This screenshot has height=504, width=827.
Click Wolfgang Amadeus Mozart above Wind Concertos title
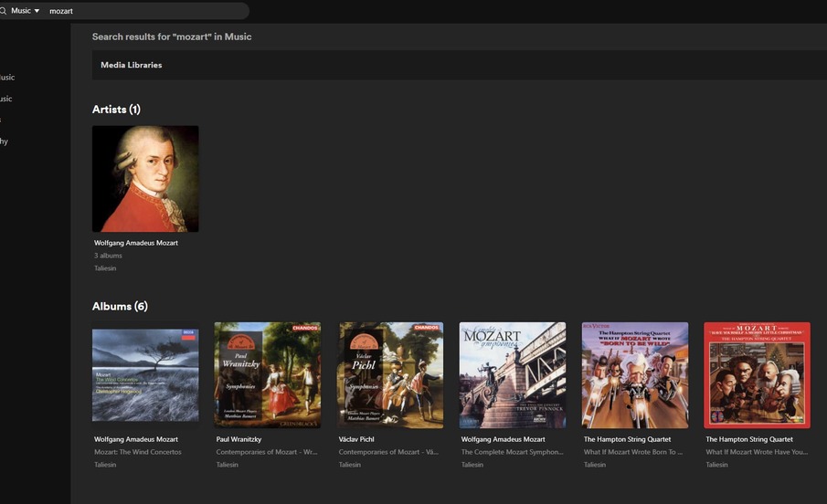click(136, 439)
